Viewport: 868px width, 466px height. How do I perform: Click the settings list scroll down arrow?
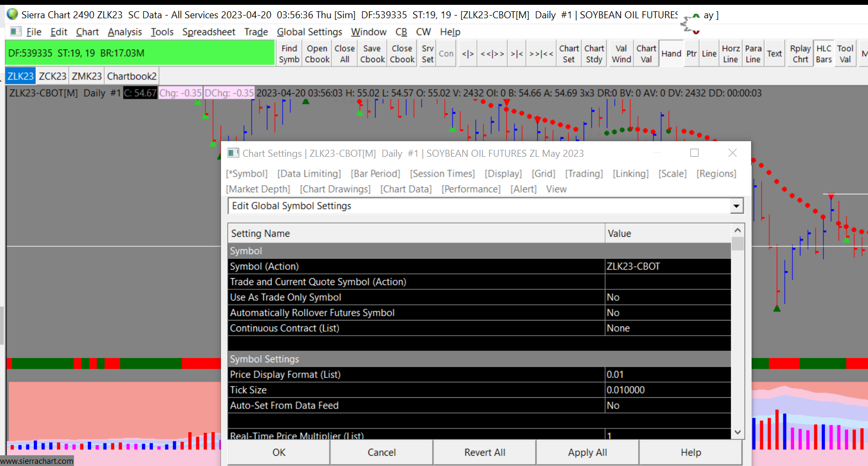(x=738, y=432)
